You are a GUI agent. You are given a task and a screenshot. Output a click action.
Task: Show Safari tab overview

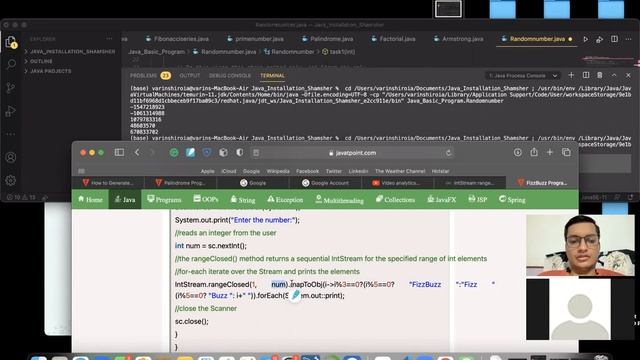(566, 152)
